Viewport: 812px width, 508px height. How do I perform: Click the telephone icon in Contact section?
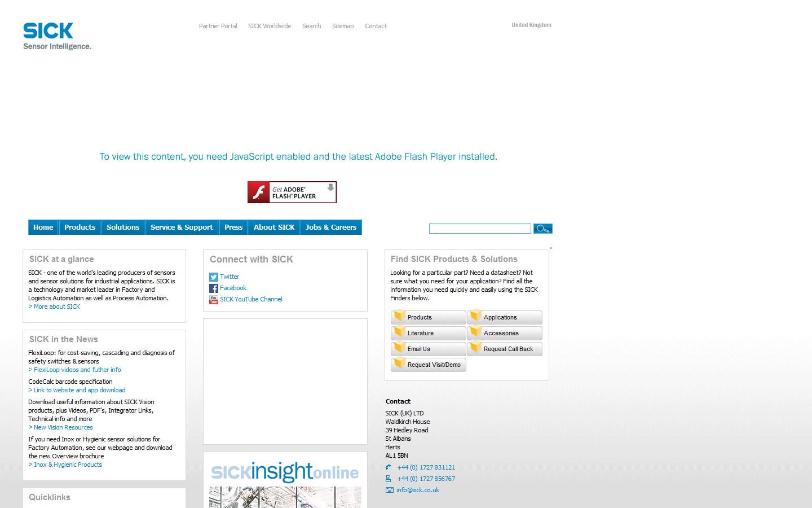389,467
